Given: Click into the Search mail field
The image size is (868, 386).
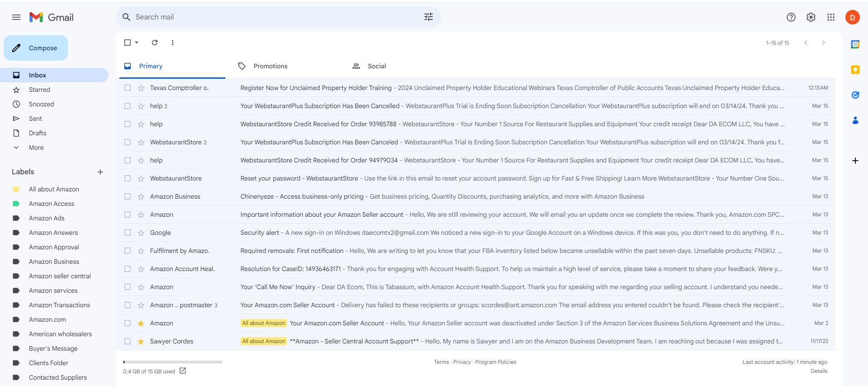Looking at the screenshot, I should coord(276,17).
